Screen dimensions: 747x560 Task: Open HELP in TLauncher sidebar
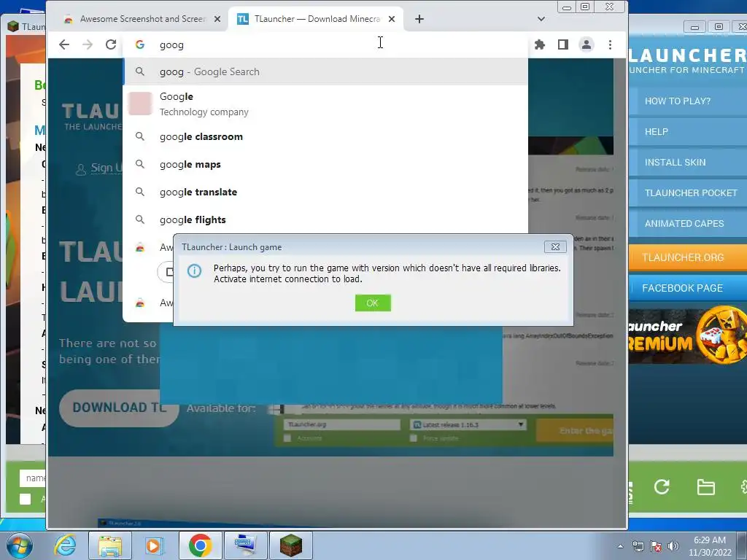click(x=688, y=131)
